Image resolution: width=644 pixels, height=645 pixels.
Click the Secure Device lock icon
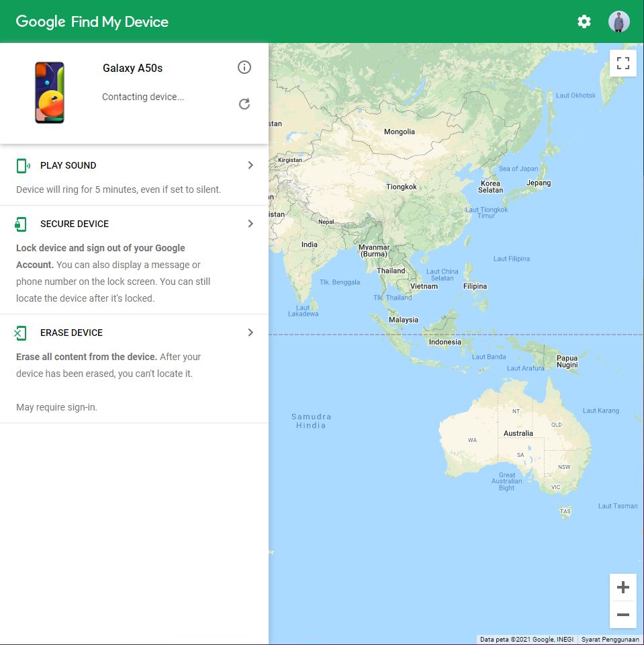21,224
